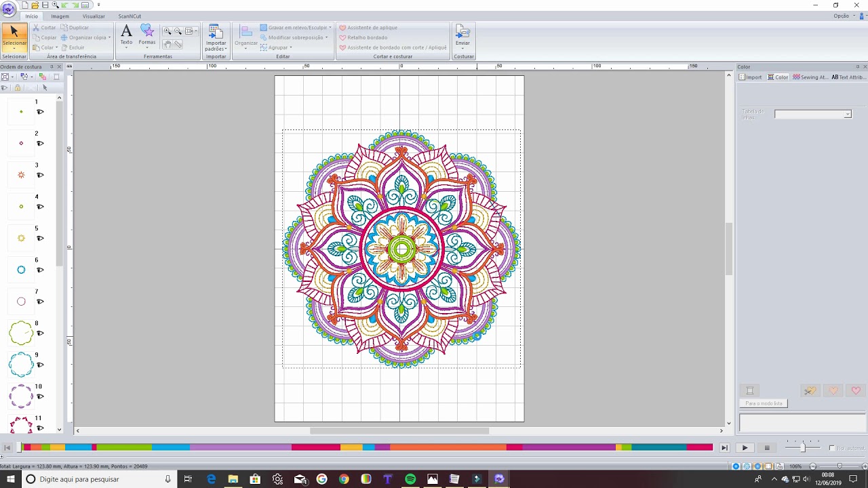
Task: Click the pink heart icon in Color panel
Action: pos(856,390)
